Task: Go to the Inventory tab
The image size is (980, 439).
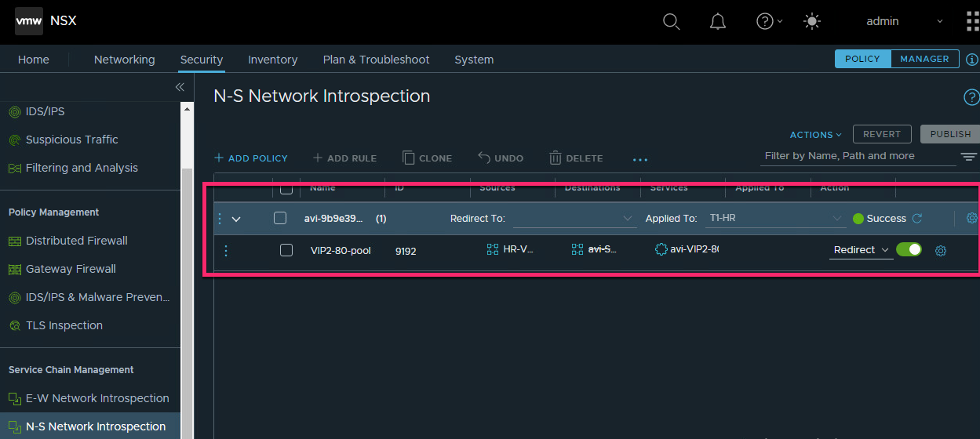Action: point(273,60)
